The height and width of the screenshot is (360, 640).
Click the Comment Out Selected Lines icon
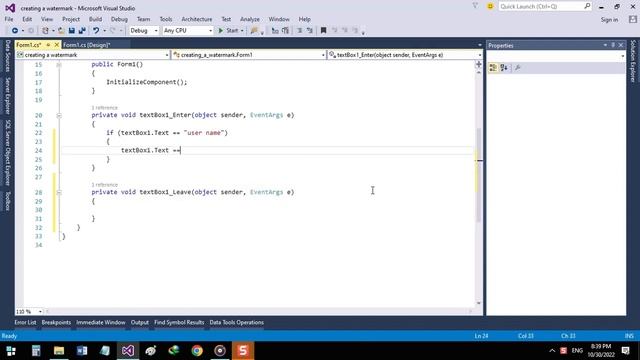point(299,31)
